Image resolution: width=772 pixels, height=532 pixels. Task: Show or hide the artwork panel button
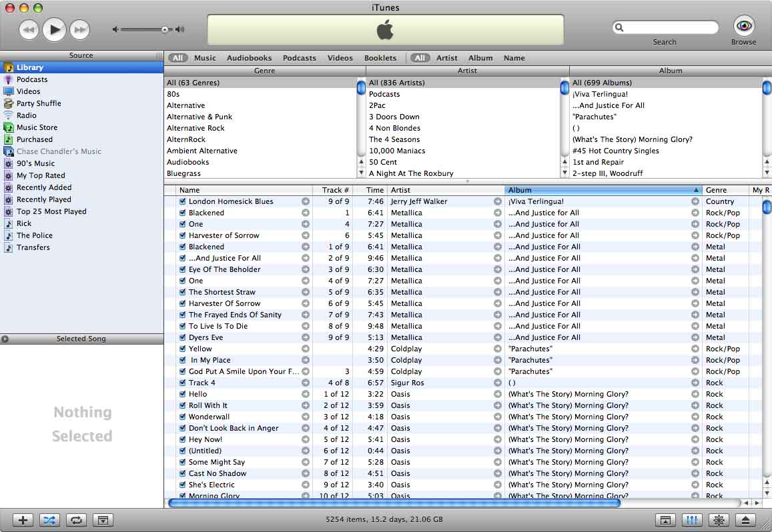[102, 520]
